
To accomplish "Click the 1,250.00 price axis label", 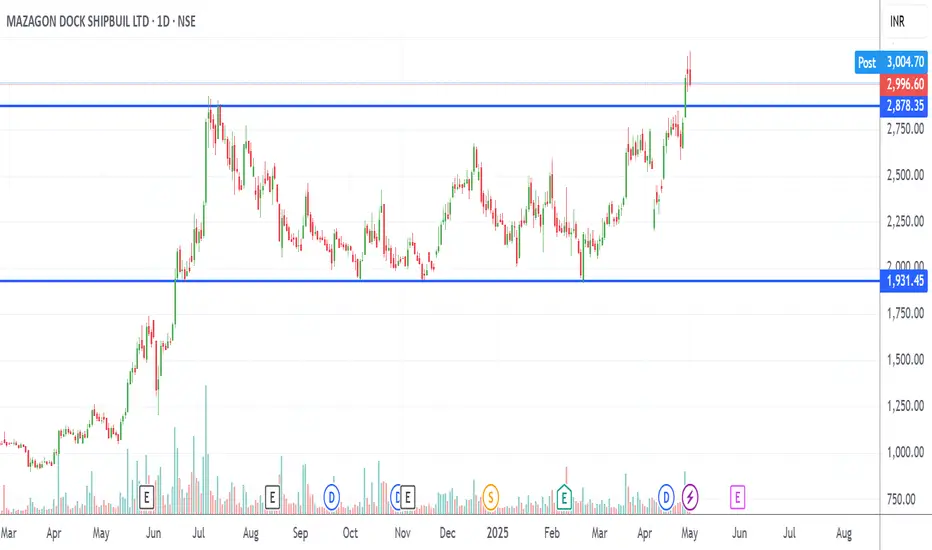I will pyautogui.click(x=905, y=406).
